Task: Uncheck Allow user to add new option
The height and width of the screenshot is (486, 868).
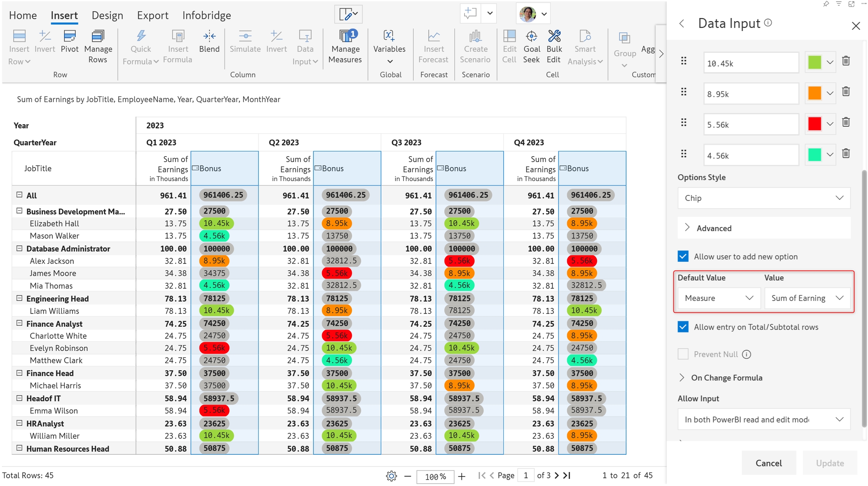Action: [x=683, y=256]
